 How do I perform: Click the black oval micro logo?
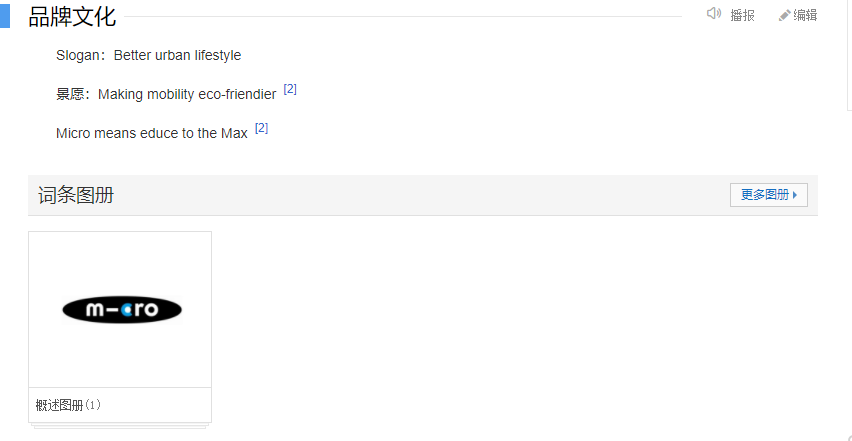pos(122,310)
